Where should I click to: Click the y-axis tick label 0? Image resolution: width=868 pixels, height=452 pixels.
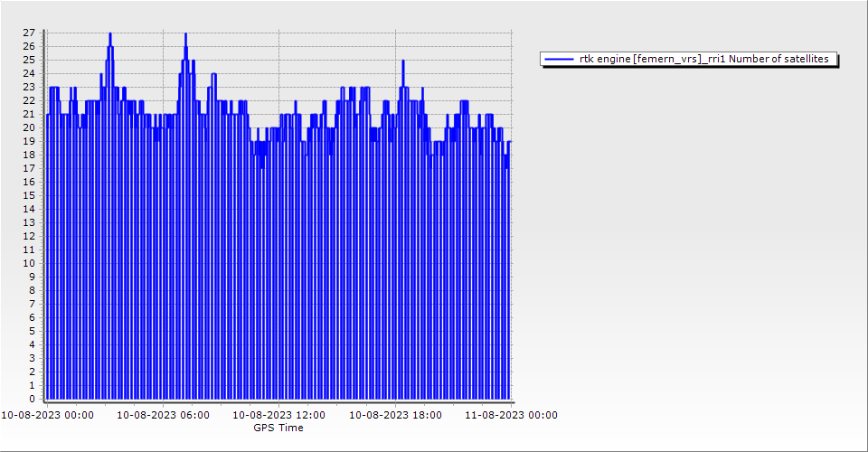pyautogui.click(x=33, y=399)
